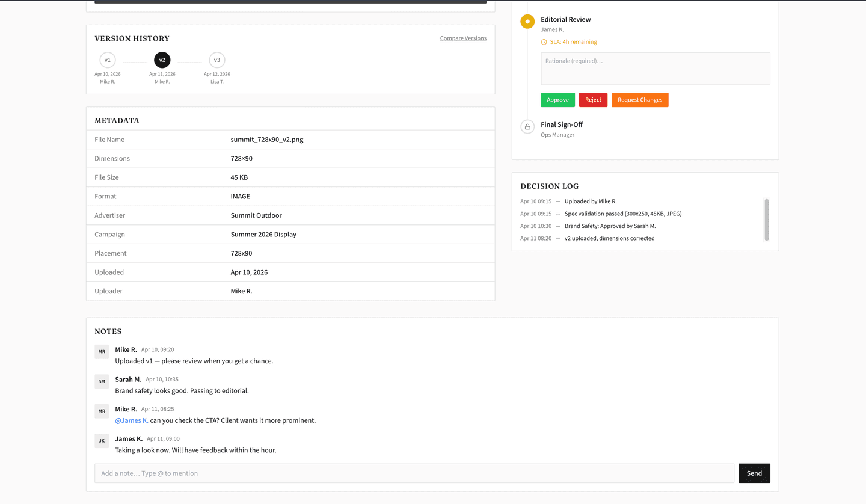Click the Rationale required text area
866x504 pixels.
coord(655,68)
